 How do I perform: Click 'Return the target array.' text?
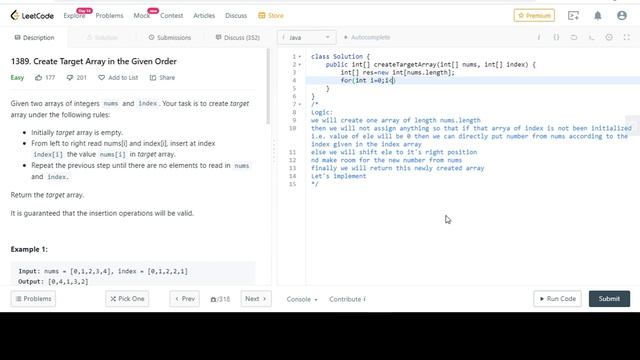(x=47, y=195)
